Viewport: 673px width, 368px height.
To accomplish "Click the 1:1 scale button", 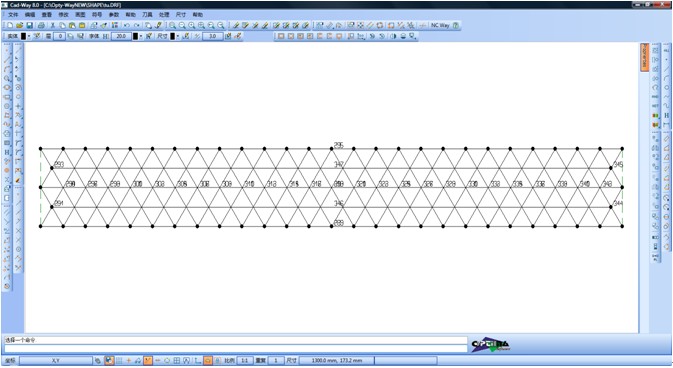I will click(244, 360).
